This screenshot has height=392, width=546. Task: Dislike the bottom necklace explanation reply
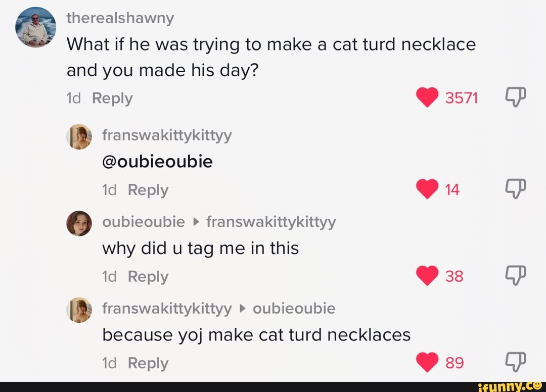coord(515,362)
